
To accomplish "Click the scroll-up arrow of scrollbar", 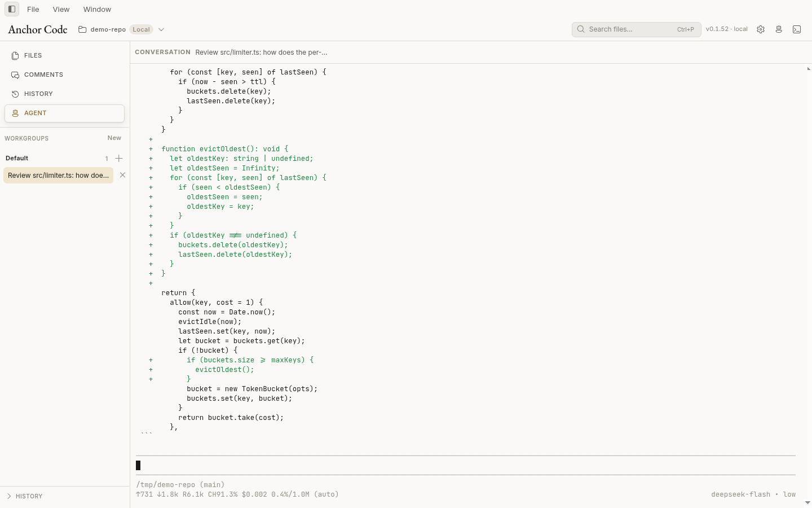I will [808, 68].
